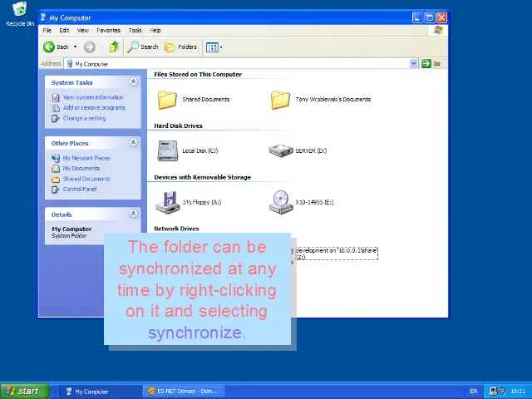Viewport: 532px width, 399px height.
Task: Open the Tools menu
Action: click(135, 31)
